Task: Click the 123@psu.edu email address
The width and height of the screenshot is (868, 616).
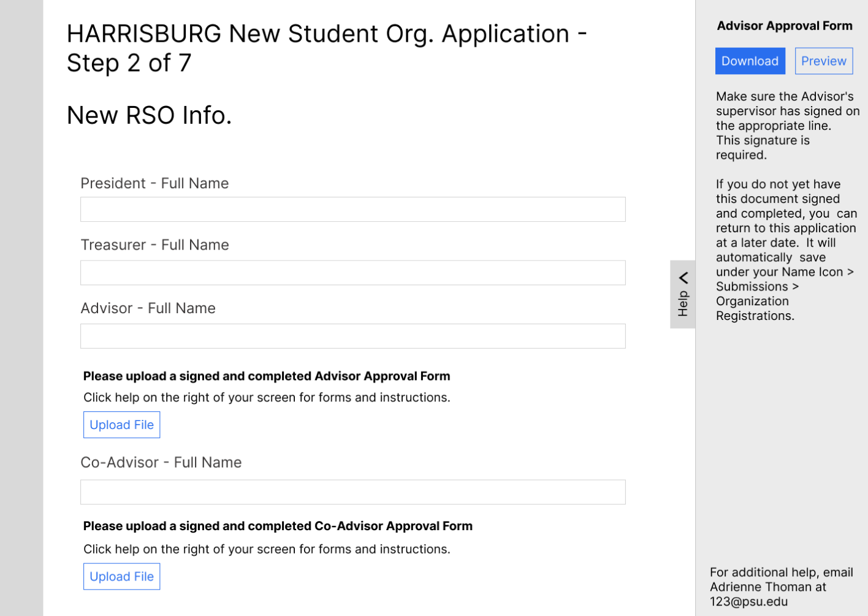Action: [748, 602]
